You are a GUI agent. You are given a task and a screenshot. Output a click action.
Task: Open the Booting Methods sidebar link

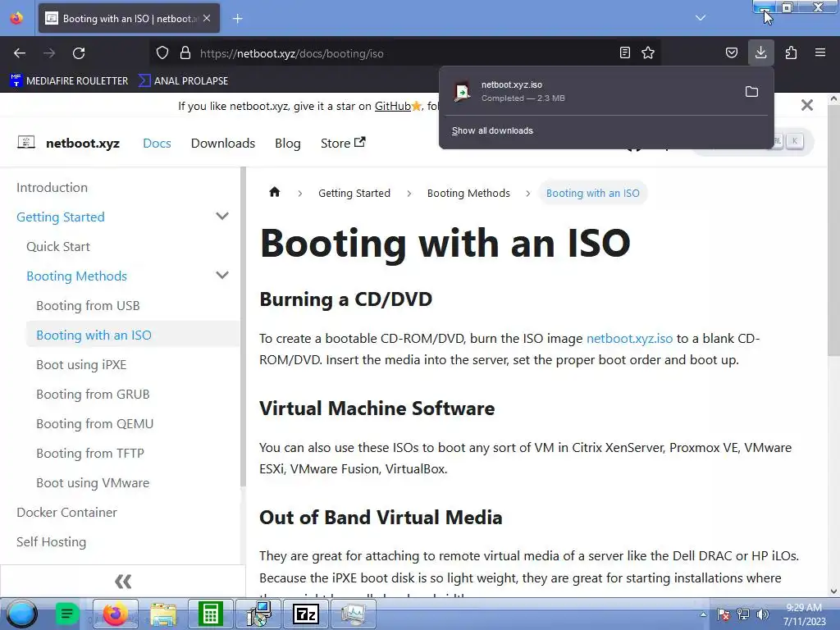coord(76,276)
